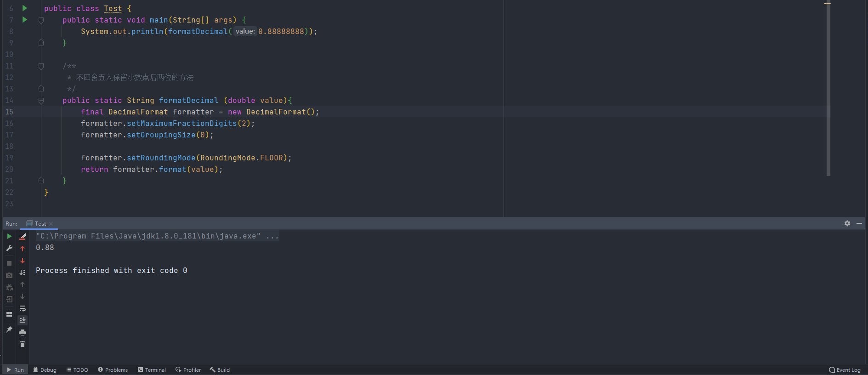Open the Problems tool window

[x=113, y=370]
